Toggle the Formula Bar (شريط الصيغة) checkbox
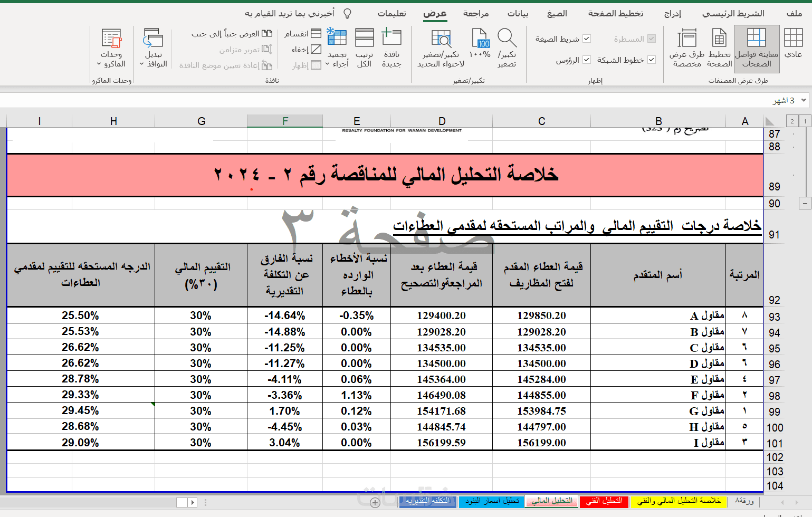Screen dimensions: 812x517 (587, 39)
